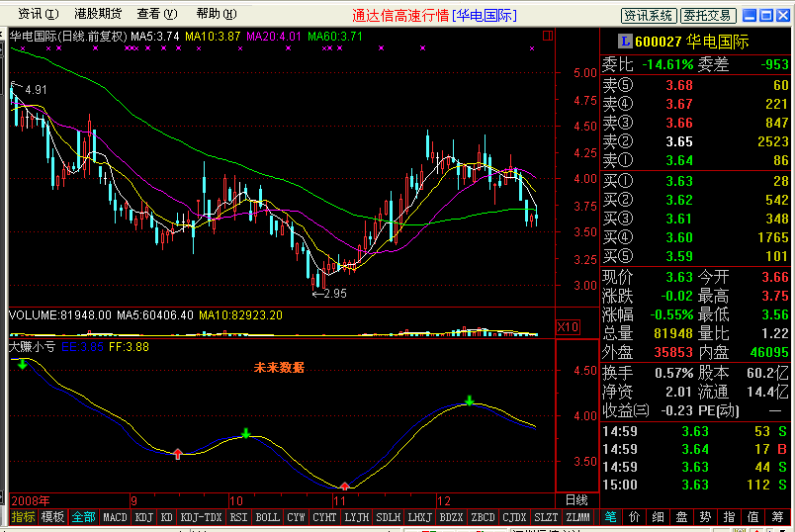Switch to the CYHT indicator
The width and height of the screenshot is (795, 532).
click(x=324, y=517)
